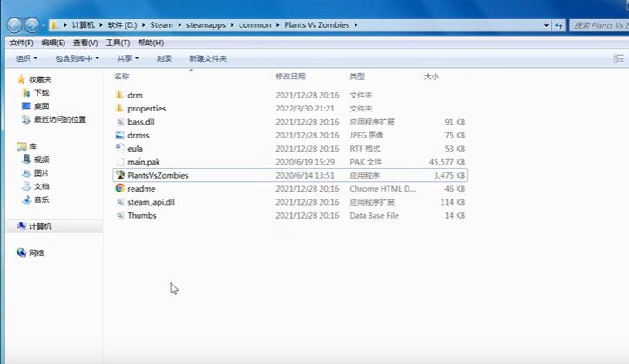Open 图片 pictures library
629x364 pixels.
tap(36, 172)
